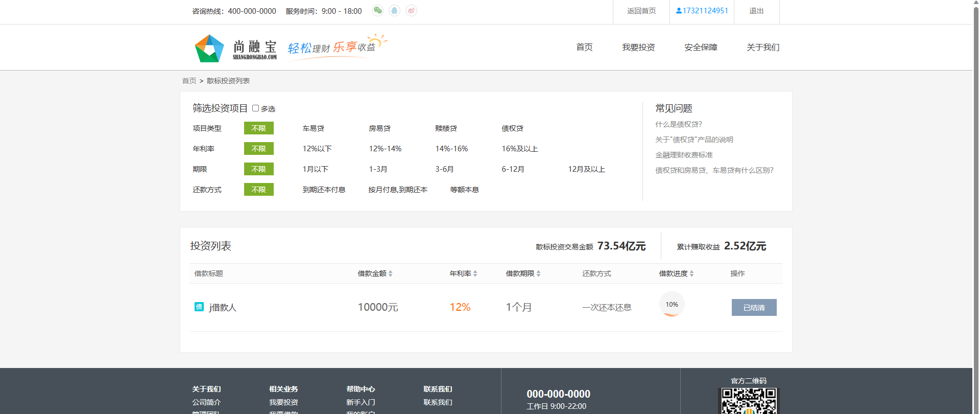Click the WeChat icon in the top bar

point(377,11)
